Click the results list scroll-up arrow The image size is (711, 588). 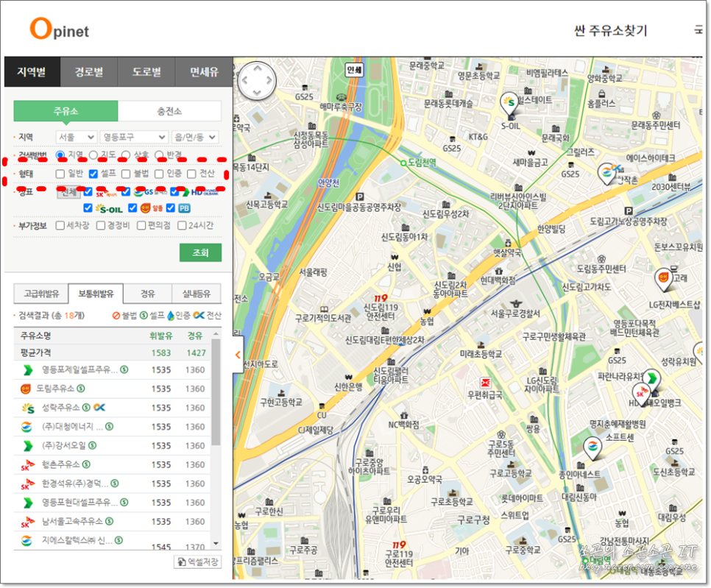coord(216,334)
